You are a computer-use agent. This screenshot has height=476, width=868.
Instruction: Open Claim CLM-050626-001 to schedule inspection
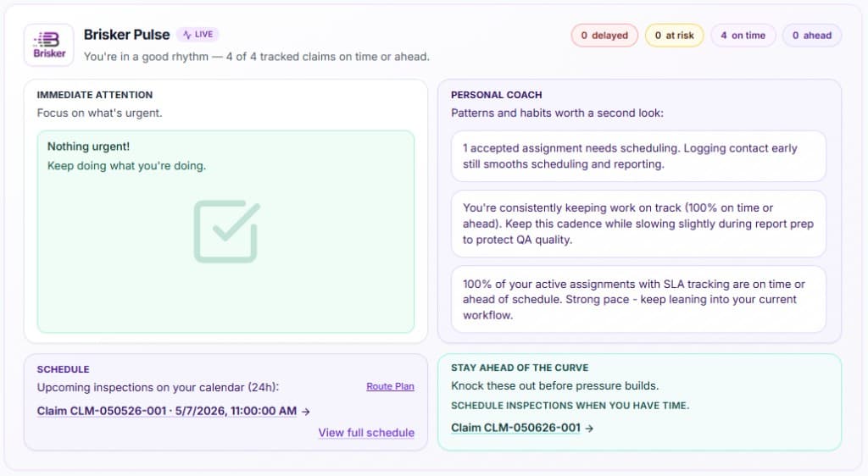coord(515,428)
